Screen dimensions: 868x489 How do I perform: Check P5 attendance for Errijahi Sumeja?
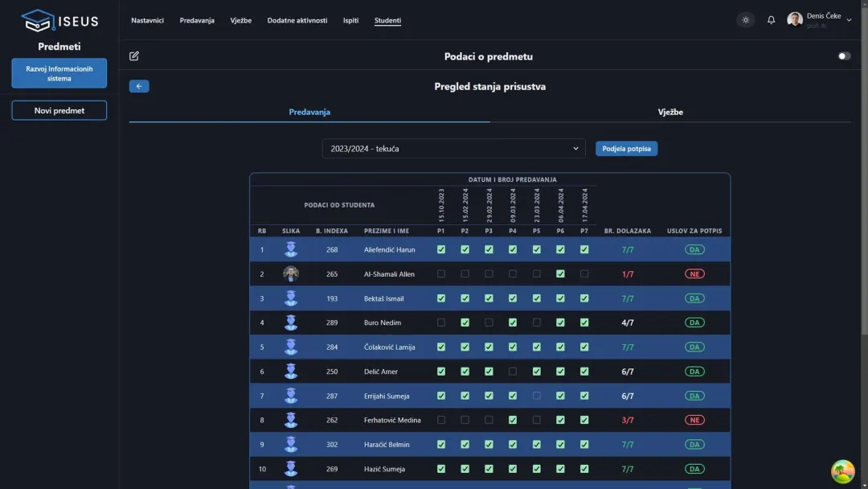click(536, 396)
